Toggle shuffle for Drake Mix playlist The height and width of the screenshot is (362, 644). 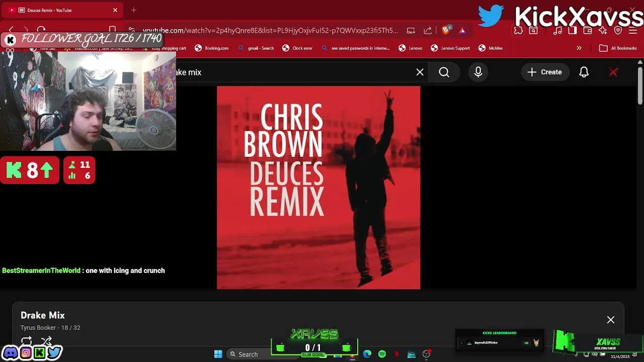point(46,341)
